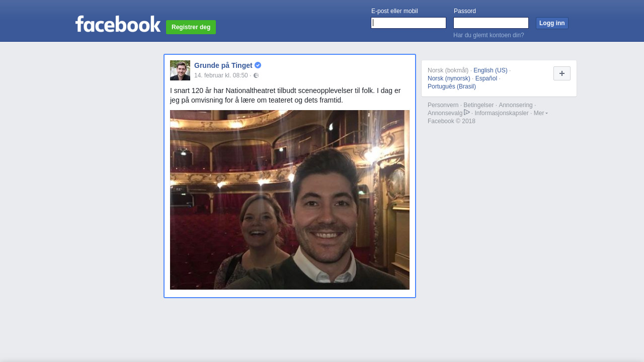Open the Personvern footer link
Viewport: 644px width, 362px height.
(x=443, y=105)
